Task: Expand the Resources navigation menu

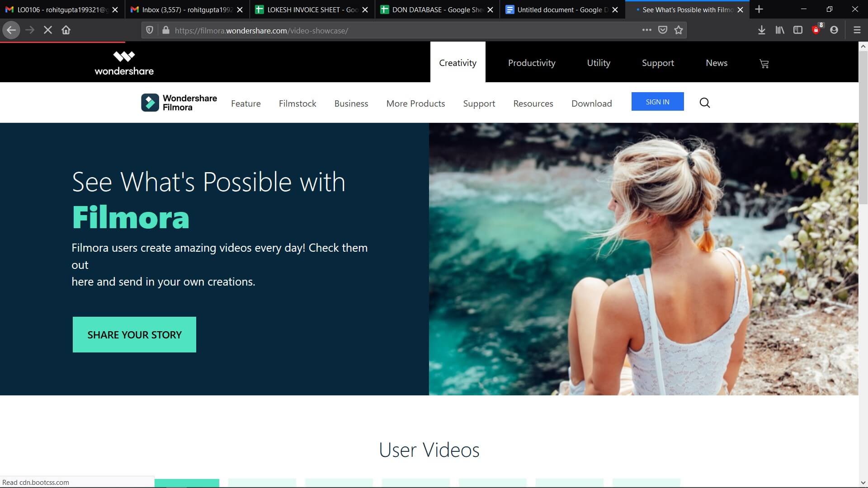Action: (x=533, y=103)
